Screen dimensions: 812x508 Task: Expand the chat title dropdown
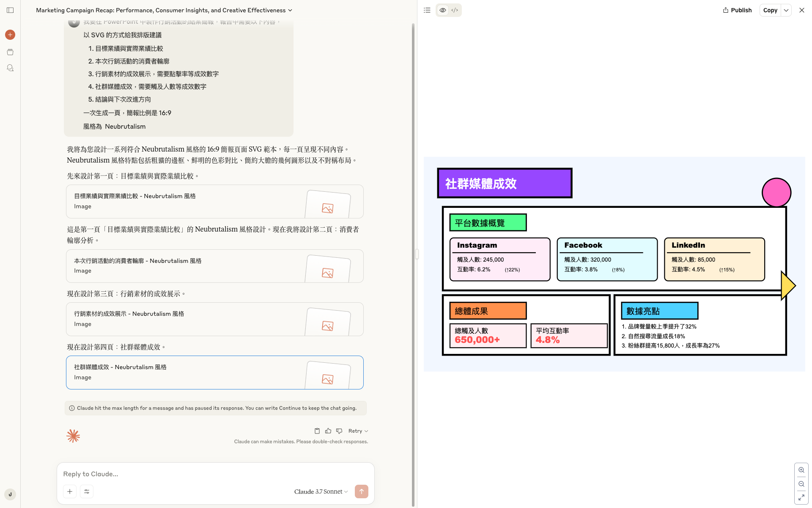click(290, 10)
